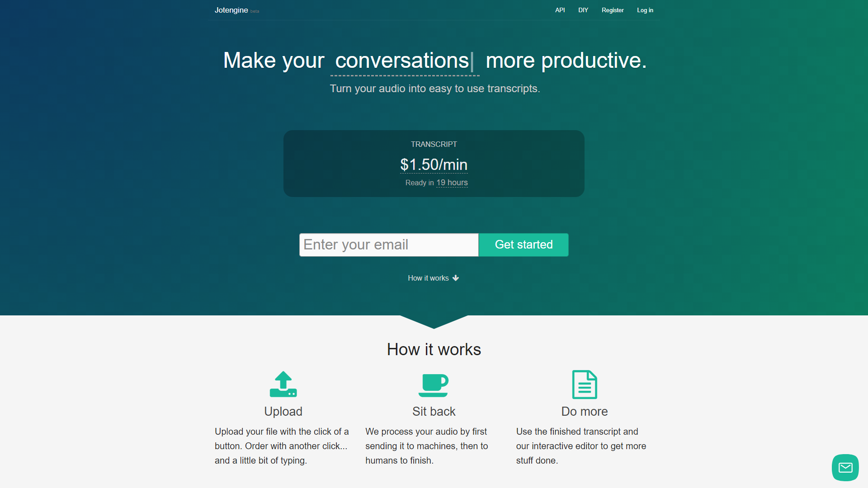
Task: Click the Log in link
Action: click(644, 10)
